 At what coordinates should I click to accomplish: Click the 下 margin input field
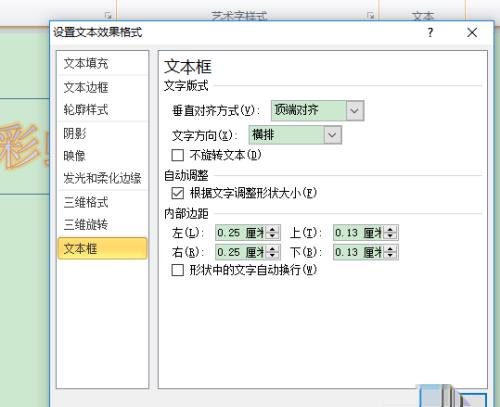point(358,252)
